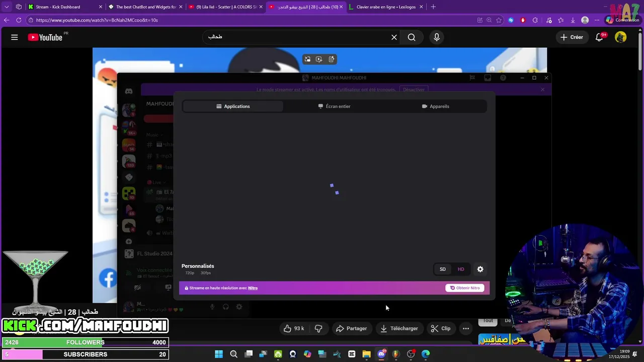Viewport: 644px width, 362px height.
Task: Run the YouTube search magnifier button
Action: [412, 37]
